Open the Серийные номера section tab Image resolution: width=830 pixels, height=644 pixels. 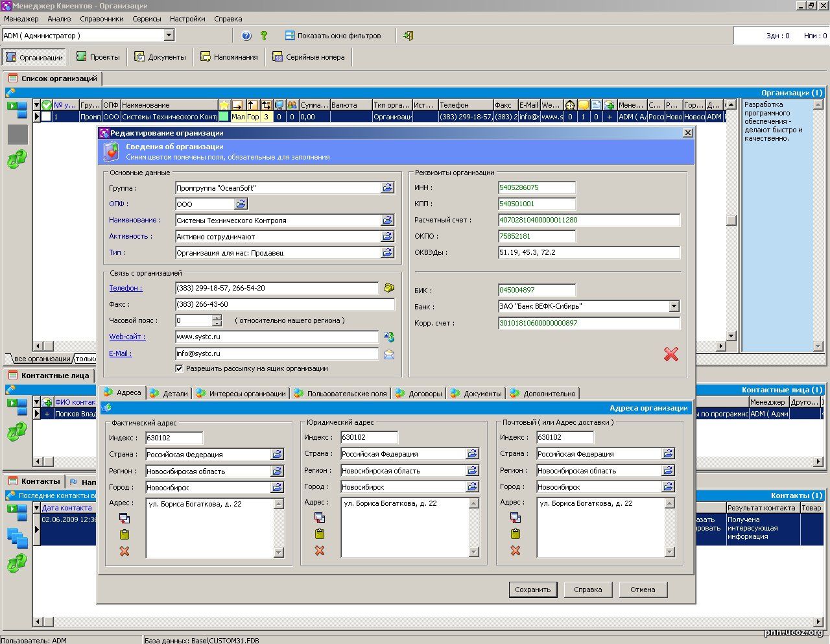point(309,57)
